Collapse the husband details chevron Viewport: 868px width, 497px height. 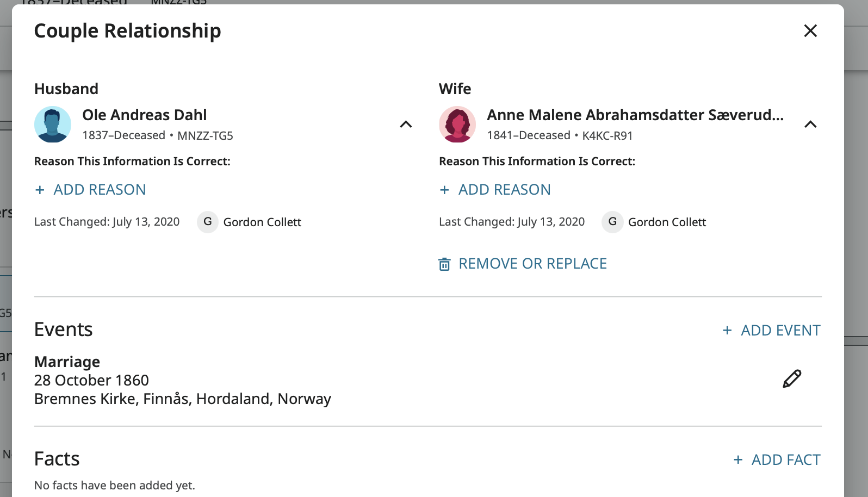[406, 125]
